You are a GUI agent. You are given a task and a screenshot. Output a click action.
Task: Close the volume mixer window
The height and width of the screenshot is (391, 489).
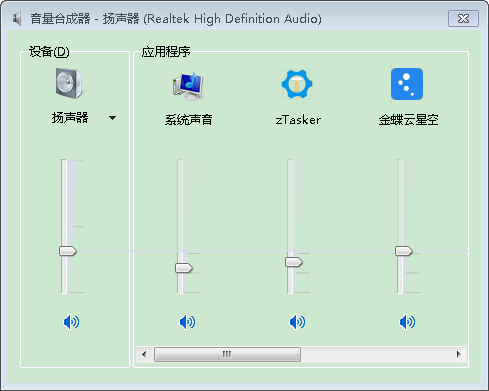click(x=463, y=18)
